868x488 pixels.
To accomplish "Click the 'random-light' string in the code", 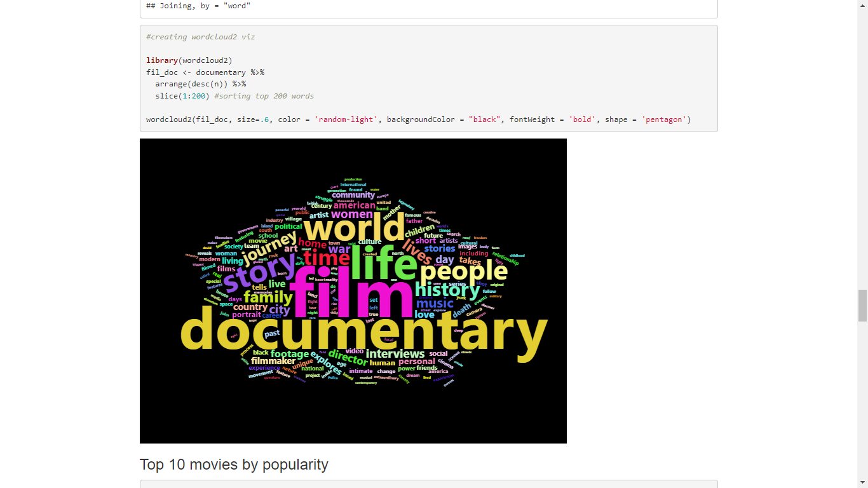I will pos(346,119).
